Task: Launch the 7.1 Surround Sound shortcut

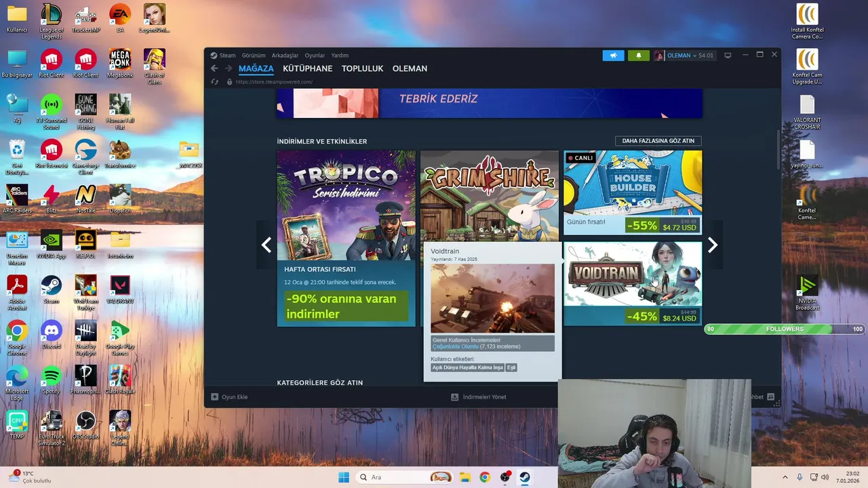Action: [52, 112]
